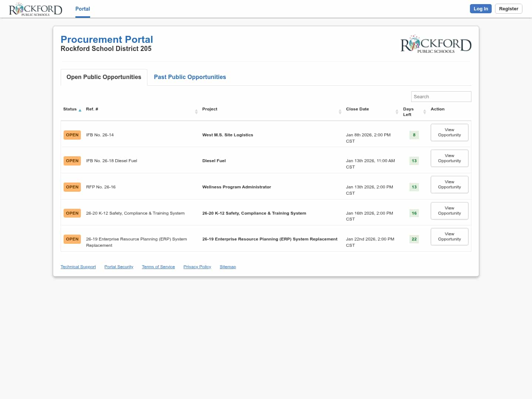
Task: Focus the Search input field
Action: pos(441,96)
